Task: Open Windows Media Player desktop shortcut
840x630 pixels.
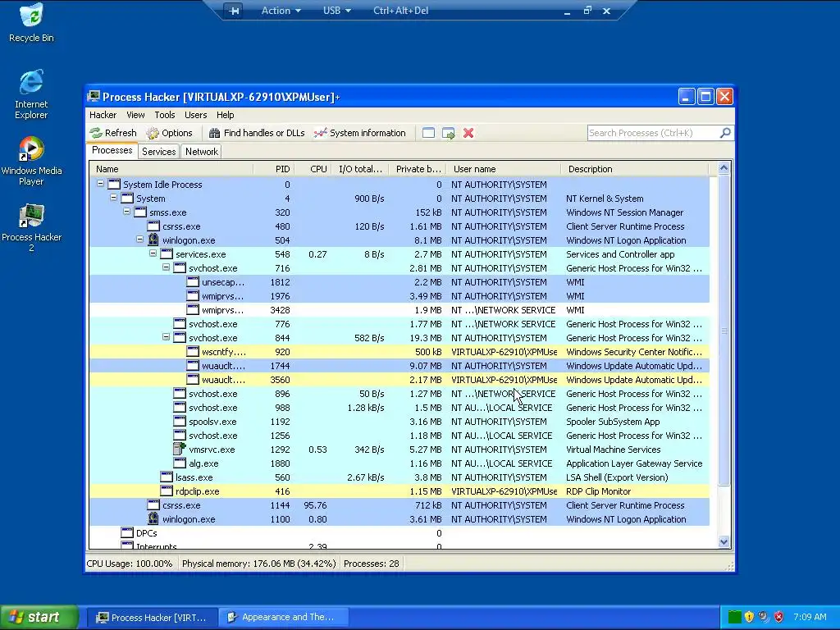Action: point(31,161)
